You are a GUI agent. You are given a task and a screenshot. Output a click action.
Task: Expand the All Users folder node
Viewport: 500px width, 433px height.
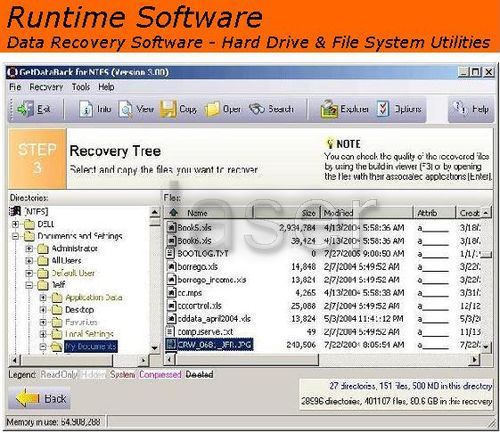point(29,261)
